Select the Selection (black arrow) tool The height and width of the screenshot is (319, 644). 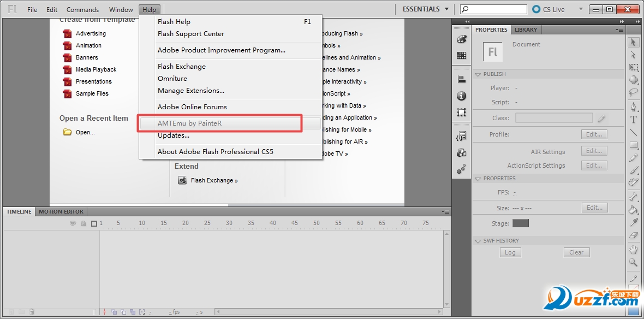(x=633, y=42)
